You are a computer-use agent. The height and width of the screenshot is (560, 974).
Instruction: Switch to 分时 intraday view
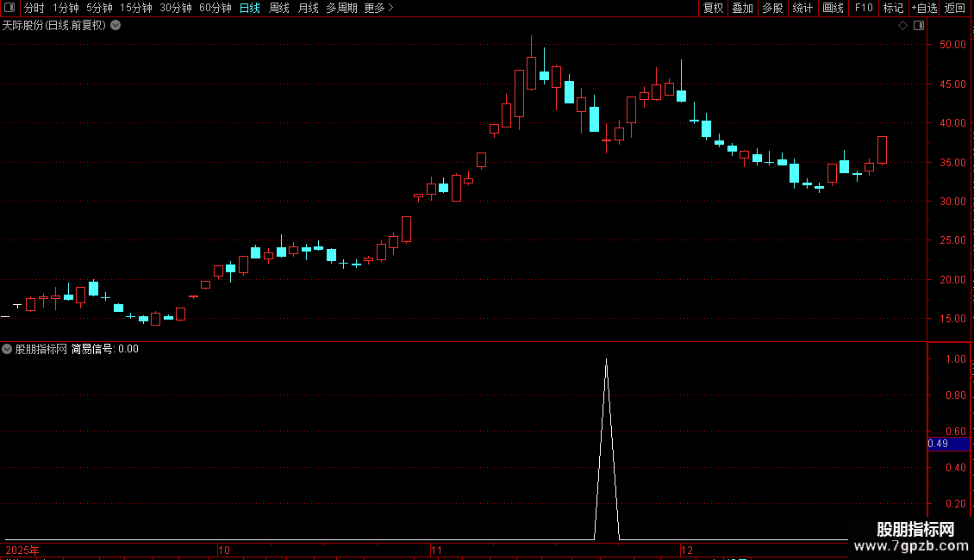click(34, 8)
